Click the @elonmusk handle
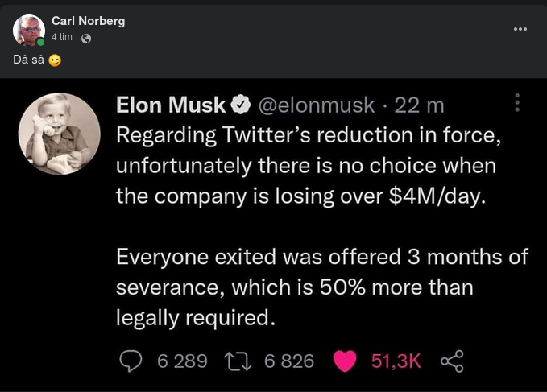The height and width of the screenshot is (392, 547). click(315, 105)
